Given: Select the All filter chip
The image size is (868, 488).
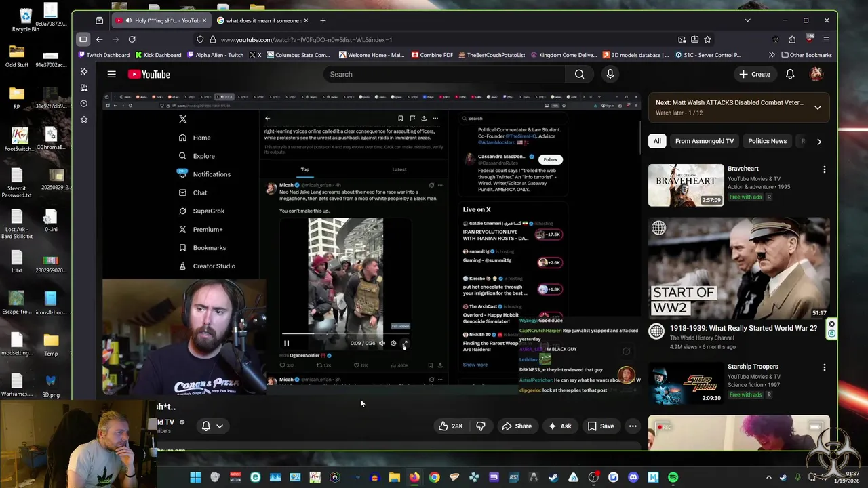Looking at the screenshot, I should [x=657, y=141].
